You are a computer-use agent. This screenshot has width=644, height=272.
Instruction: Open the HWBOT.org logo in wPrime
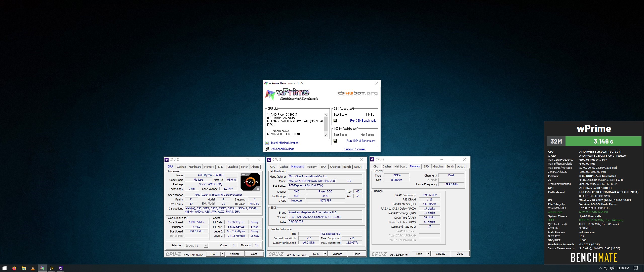357,93
